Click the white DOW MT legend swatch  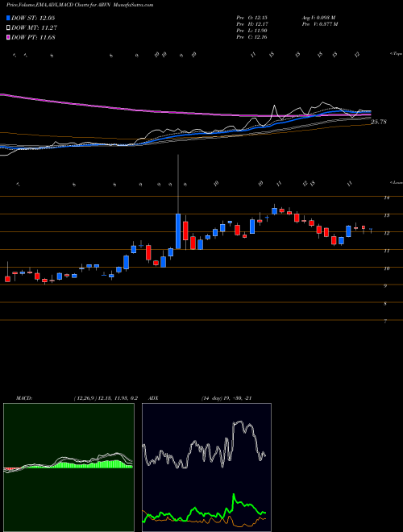point(8,28)
